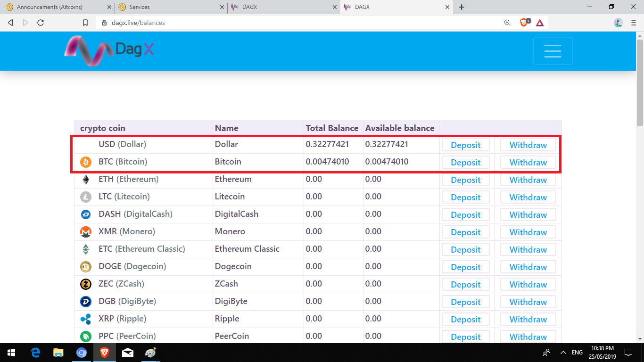Viewport: 644px width, 362px height.
Task: Click Withdraw in DASH row
Action: click(x=528, y=214)
